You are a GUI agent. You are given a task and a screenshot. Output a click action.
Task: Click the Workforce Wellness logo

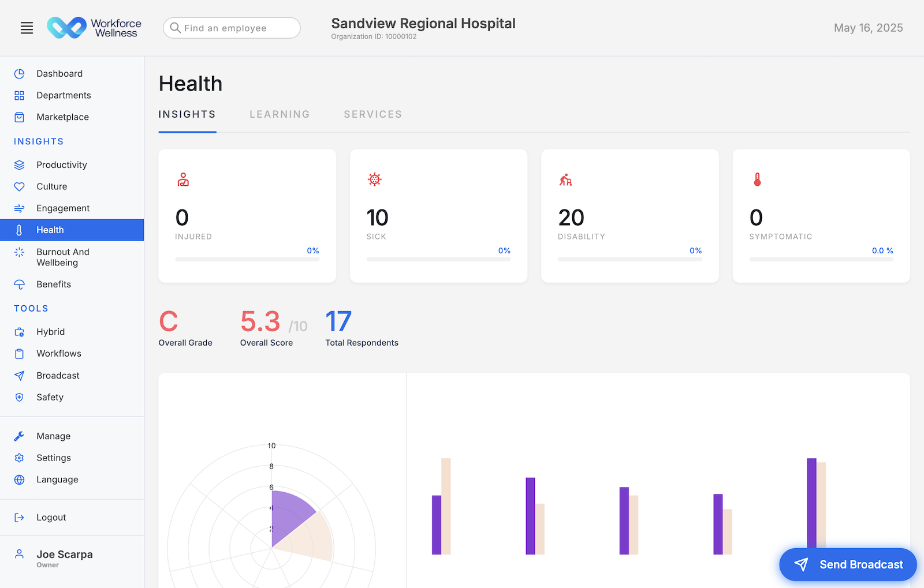click(x=94, y=27)
